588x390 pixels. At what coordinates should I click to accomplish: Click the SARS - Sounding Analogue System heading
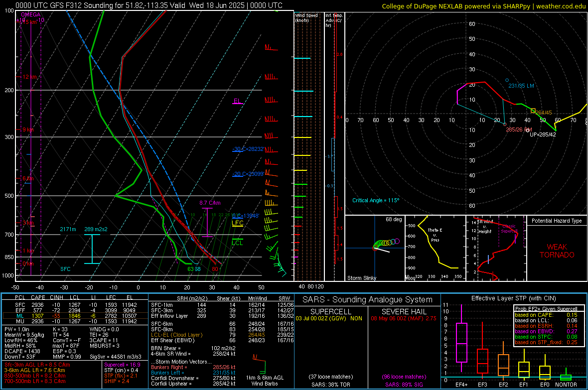tap(367, 300)
